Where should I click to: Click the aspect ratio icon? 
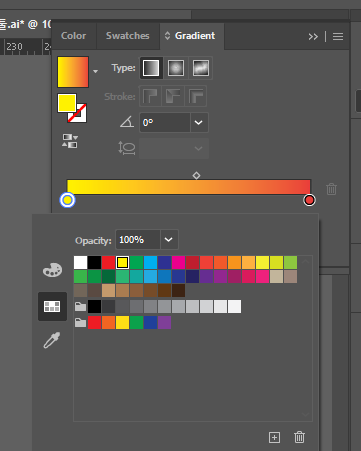click(x=127, y=148)
